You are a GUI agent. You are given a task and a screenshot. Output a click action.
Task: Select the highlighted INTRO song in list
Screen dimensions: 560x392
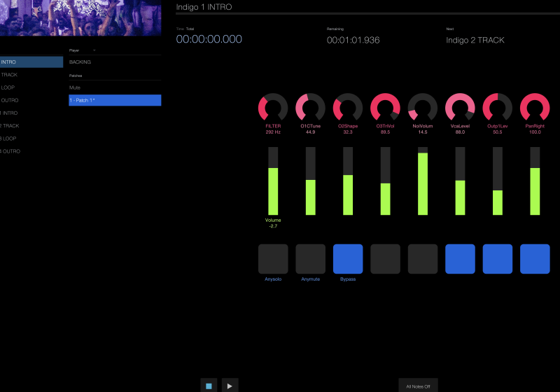[31, 62]
